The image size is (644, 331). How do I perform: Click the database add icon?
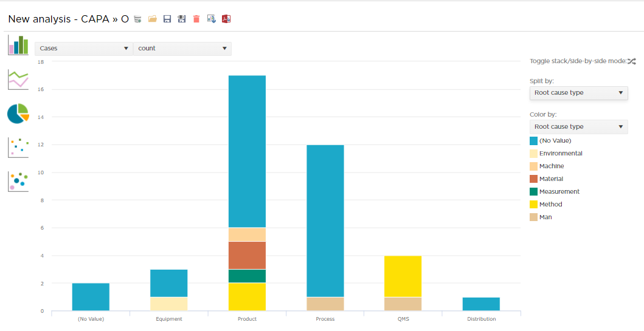[x=138, y=19]
